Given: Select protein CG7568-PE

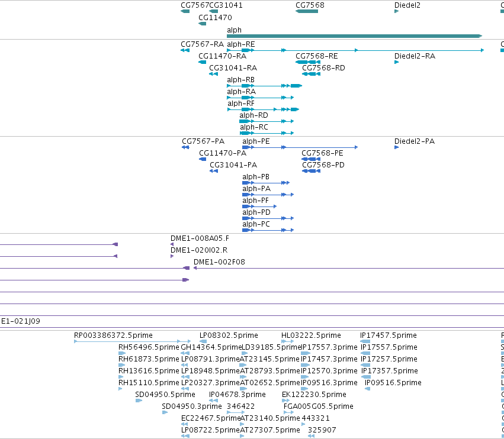Looking at the screenshot, I should [x=311, y=159].
